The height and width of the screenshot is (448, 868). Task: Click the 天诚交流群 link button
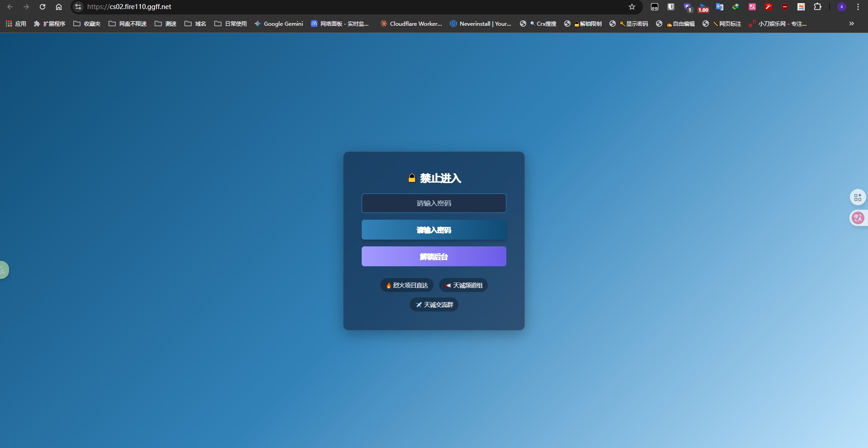point(434,305)
